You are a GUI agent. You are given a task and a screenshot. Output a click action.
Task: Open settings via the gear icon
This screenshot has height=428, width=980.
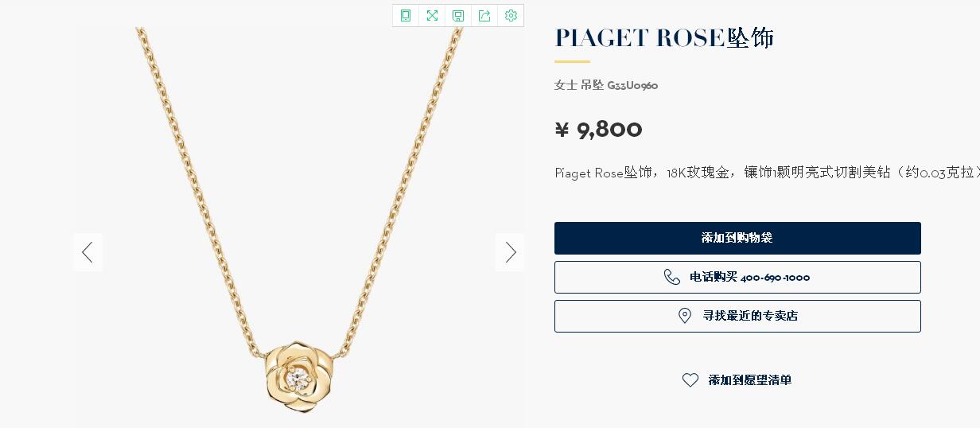[511, 16]
